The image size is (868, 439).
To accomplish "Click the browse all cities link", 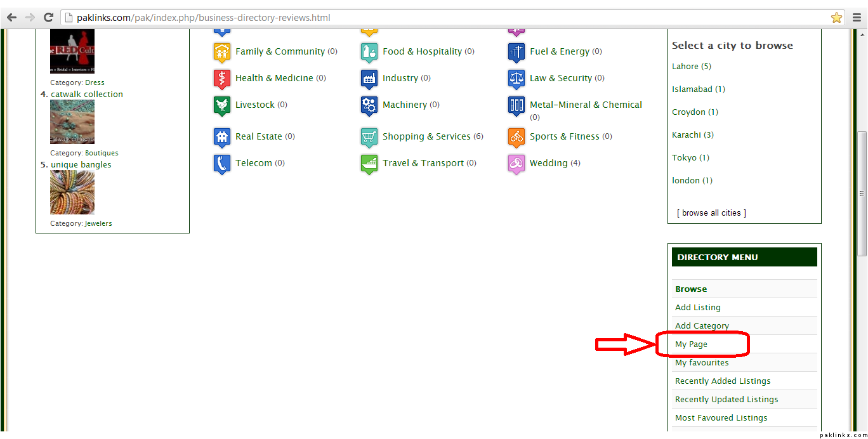I will (x=711, y=213).
